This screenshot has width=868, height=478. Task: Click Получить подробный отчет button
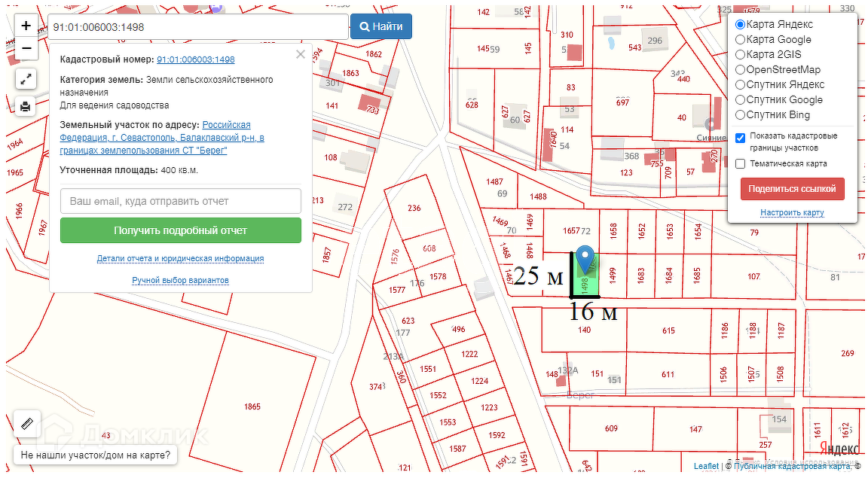tap(181, 230)
